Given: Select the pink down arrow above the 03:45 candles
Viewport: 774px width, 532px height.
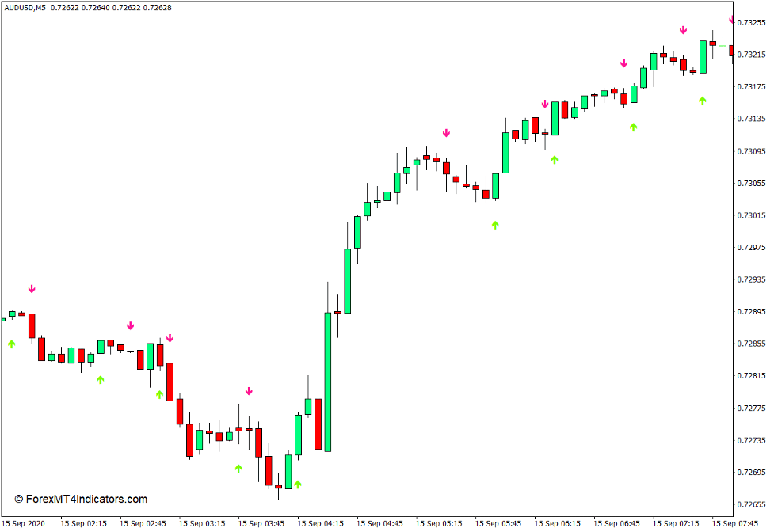Looking at the screenshot, I should point(249,391).
